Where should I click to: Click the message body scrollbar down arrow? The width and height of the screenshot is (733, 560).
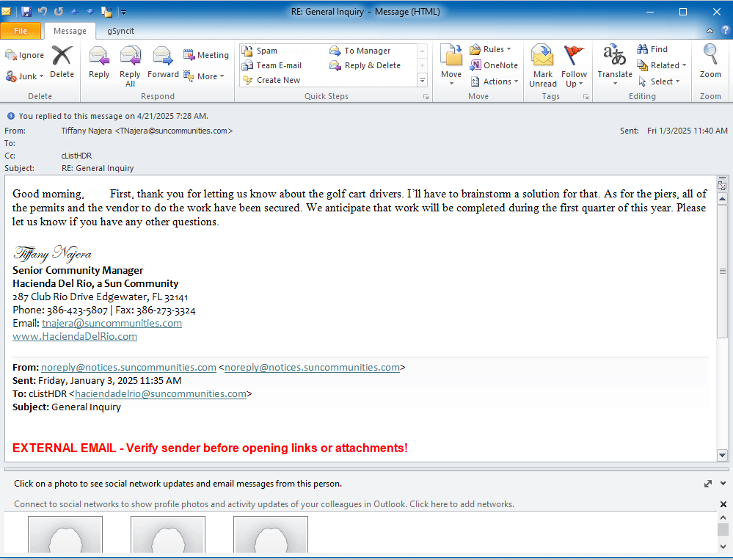pyautogui.click(x=722, y=455)
